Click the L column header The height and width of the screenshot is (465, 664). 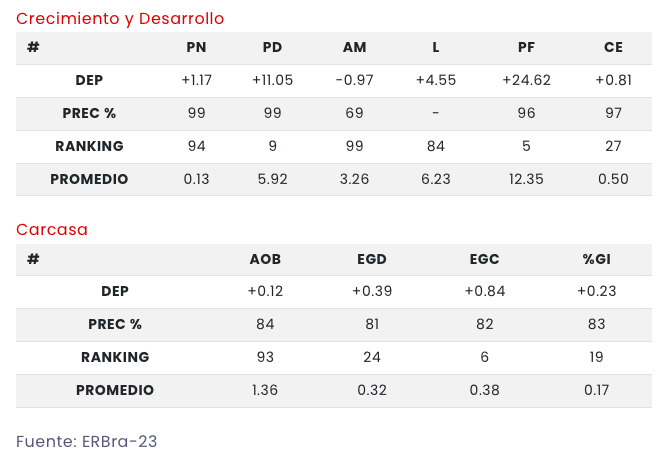click(x=435, y=48)
